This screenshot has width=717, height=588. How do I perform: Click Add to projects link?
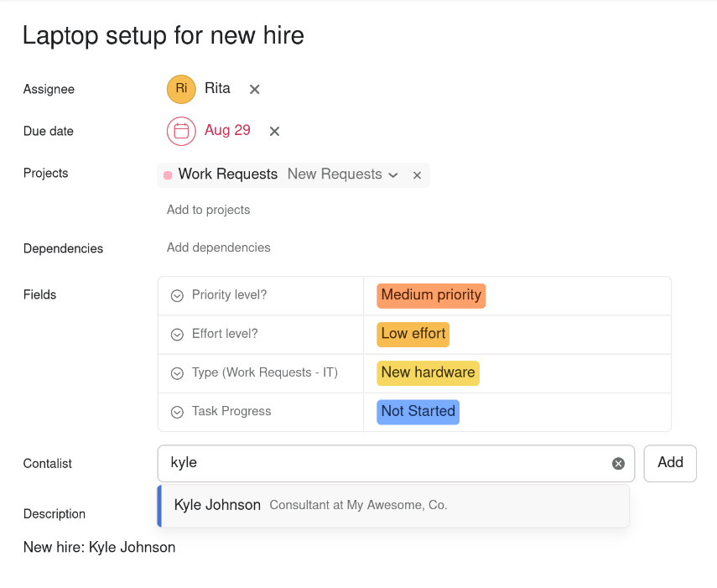pos(208,210)
